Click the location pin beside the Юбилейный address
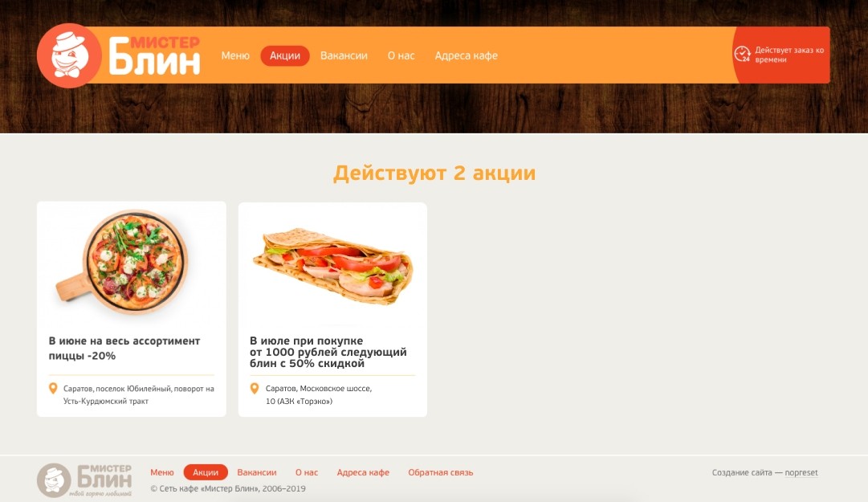Screen dimensions: 868x502 point(53,389)
